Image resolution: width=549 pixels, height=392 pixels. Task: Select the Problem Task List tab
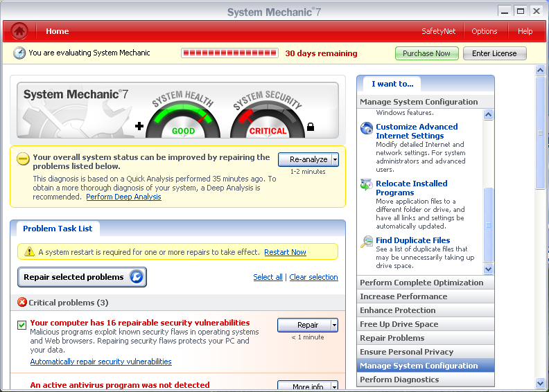[58, 229]
